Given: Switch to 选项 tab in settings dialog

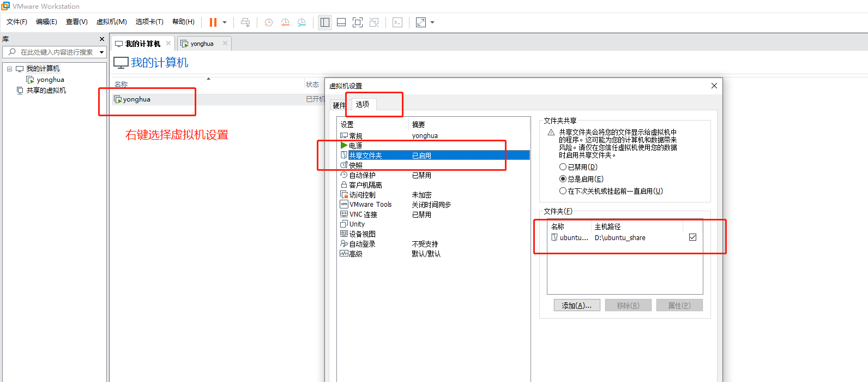Looking at the screenshot, I should pos(363,104).
